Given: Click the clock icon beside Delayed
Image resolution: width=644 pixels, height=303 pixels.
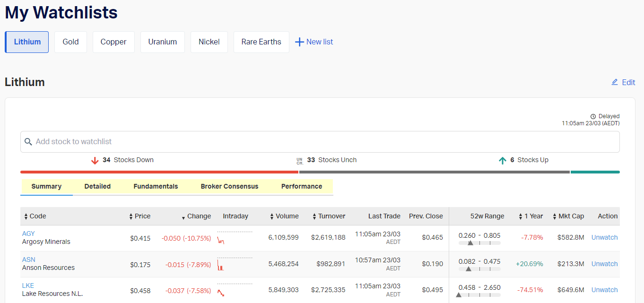Looking at the screenshot, I should pos(593,116).
